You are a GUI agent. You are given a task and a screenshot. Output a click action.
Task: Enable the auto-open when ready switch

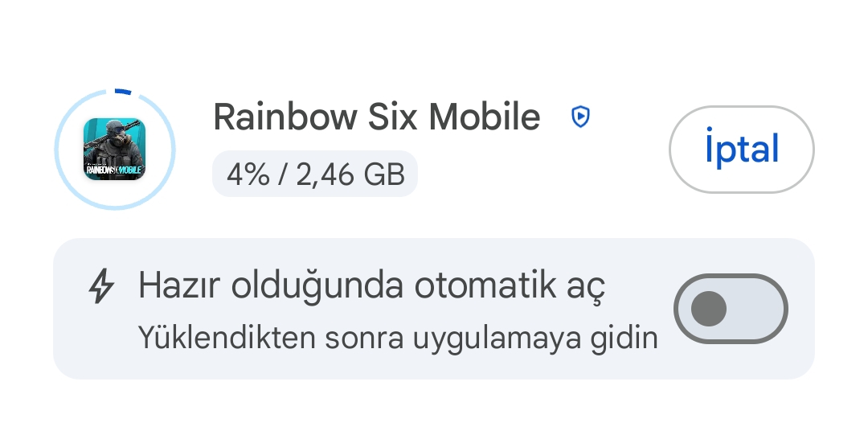coord(731,309)
